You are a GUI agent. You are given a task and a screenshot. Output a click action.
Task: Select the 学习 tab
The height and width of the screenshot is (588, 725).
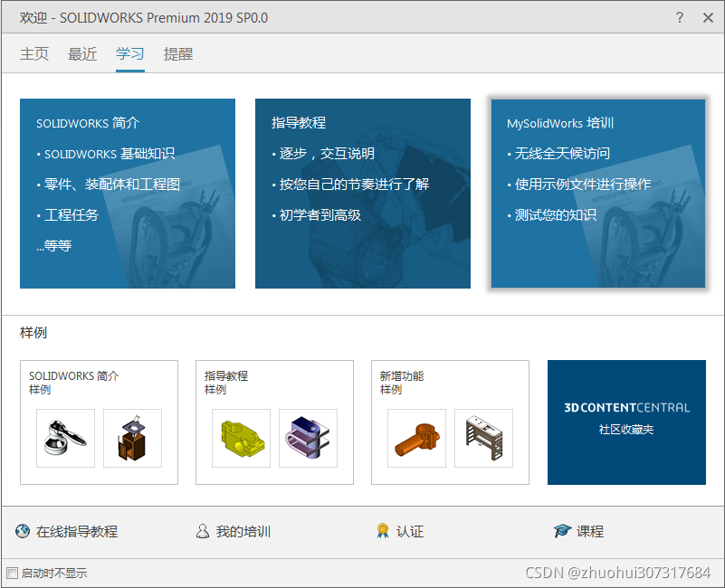[x=130, y=54]
